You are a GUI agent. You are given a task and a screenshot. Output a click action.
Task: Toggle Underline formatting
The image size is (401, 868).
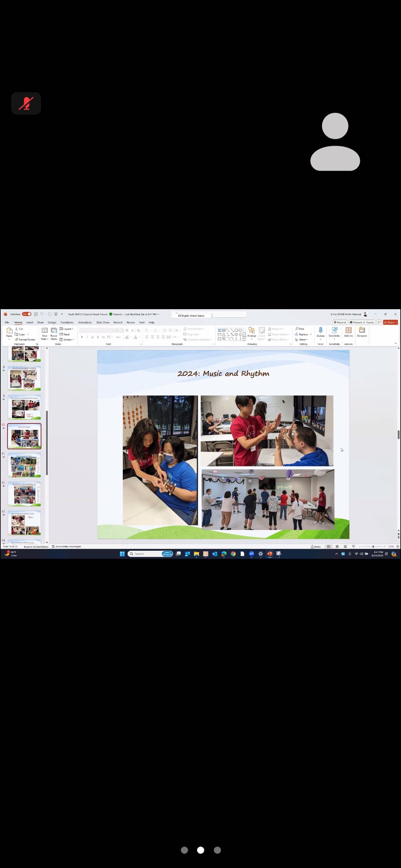click(x=92, y=337)
